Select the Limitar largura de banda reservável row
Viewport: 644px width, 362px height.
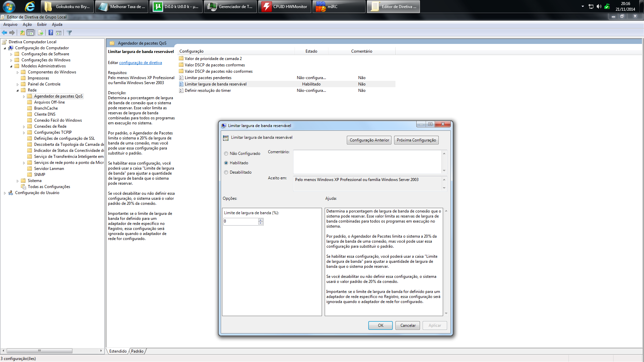(287, 84)
